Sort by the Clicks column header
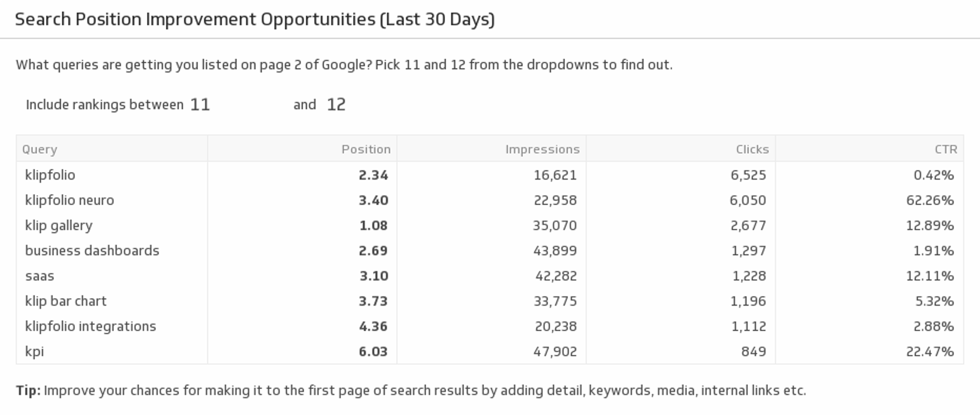Image resolution: width=980 pixels, height=415 pixels. pyautogui.click(x=752, y=149)
